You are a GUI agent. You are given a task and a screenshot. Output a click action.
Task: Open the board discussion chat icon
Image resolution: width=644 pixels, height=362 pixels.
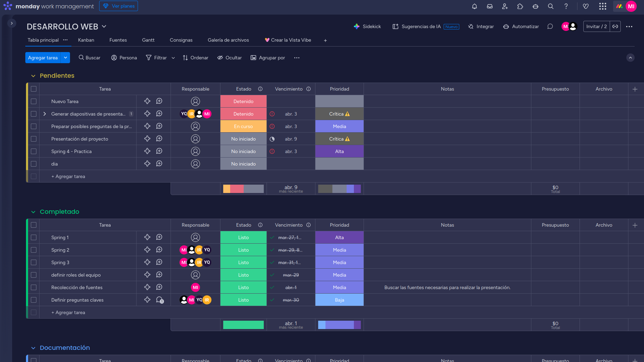[550, 26]
